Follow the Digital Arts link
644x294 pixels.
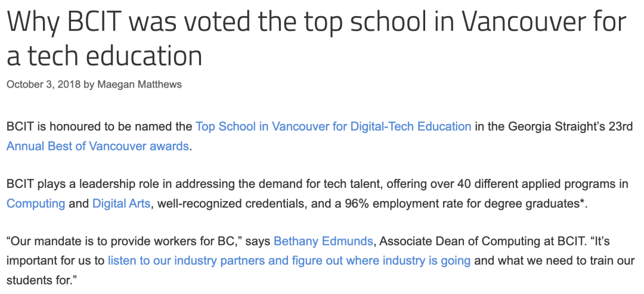[x=122, y=204]
